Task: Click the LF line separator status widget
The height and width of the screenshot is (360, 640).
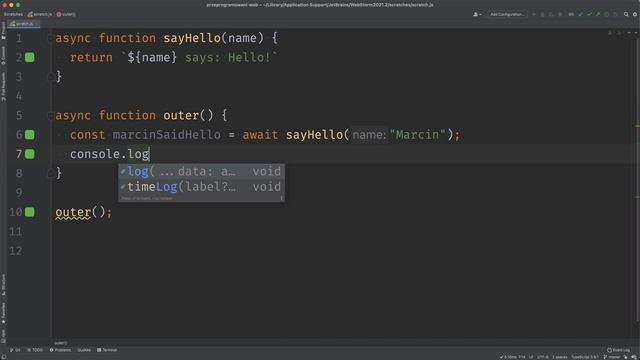Action: pos(531,357)
